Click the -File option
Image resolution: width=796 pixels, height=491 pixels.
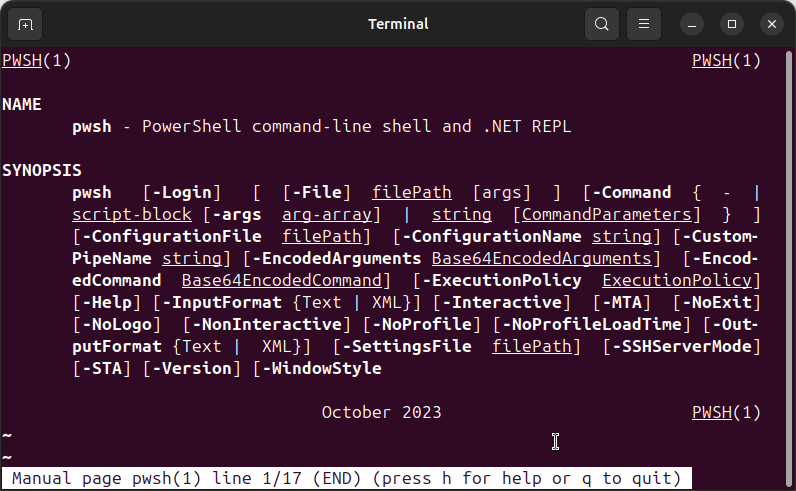pyautogui.click(x=317, y=192)
